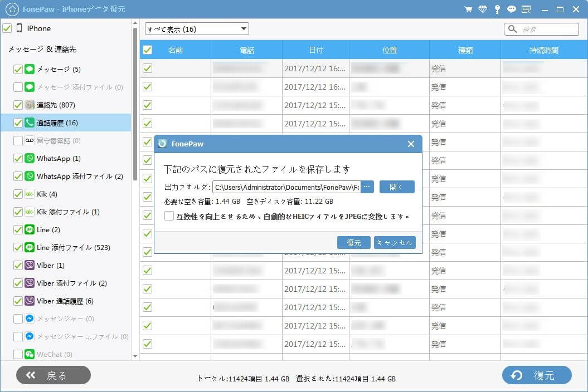588x392 pixels.
Task: Click the Kik 添付ファイル icon
Action: point(30,212)
